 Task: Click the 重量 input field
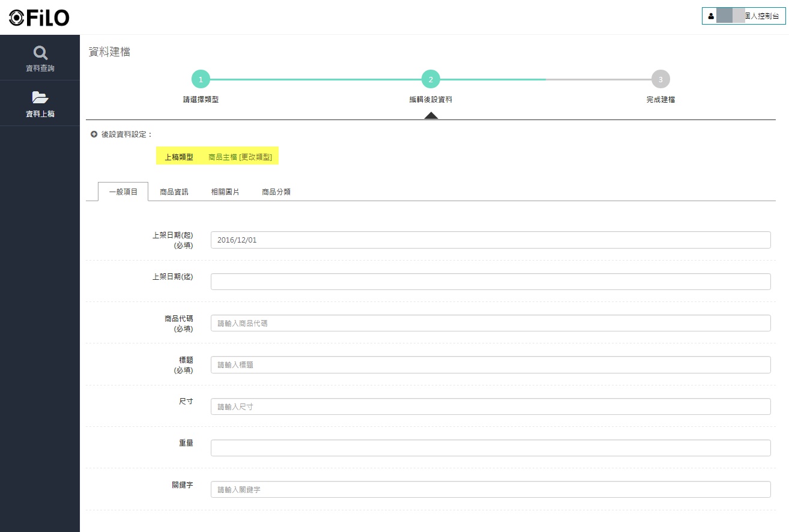click(x=491, y=448)
